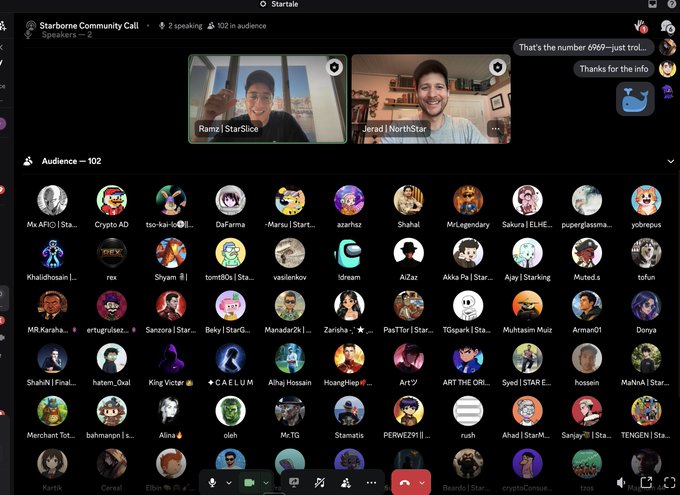Image resolution: width=680 pixels, height=495 pixels.
Task: Pop out the call window
Action: (x=646, y=482)
